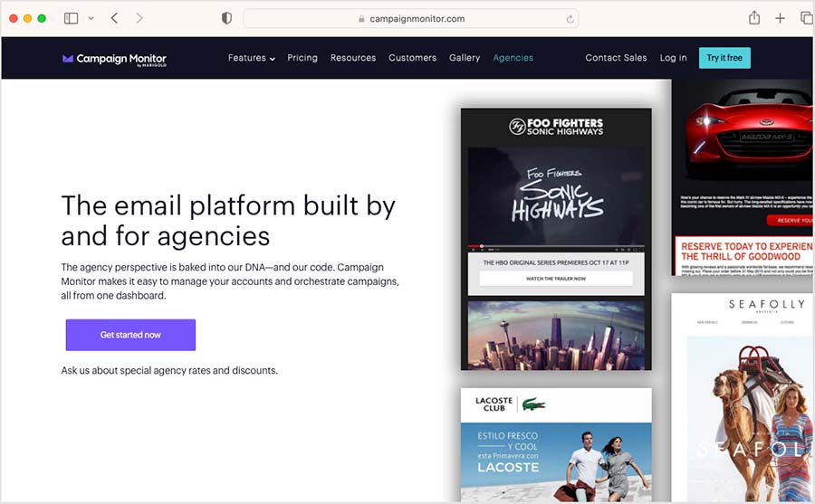Click the headline 'The email platform built by'

(228, 205)
